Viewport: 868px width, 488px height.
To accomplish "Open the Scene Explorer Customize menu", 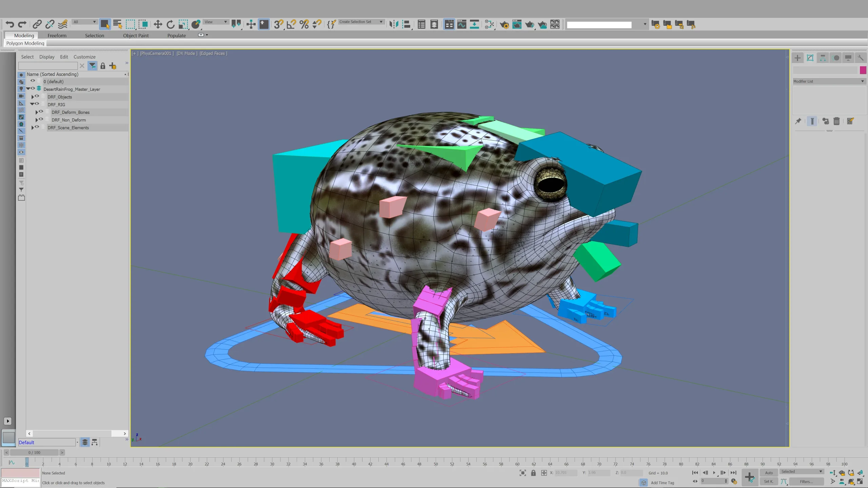I will pos(84,57).
